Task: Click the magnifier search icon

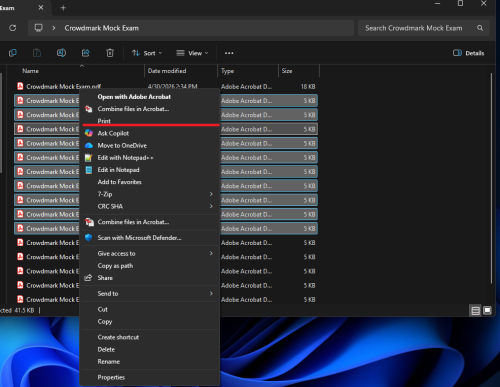Action: 480,28
